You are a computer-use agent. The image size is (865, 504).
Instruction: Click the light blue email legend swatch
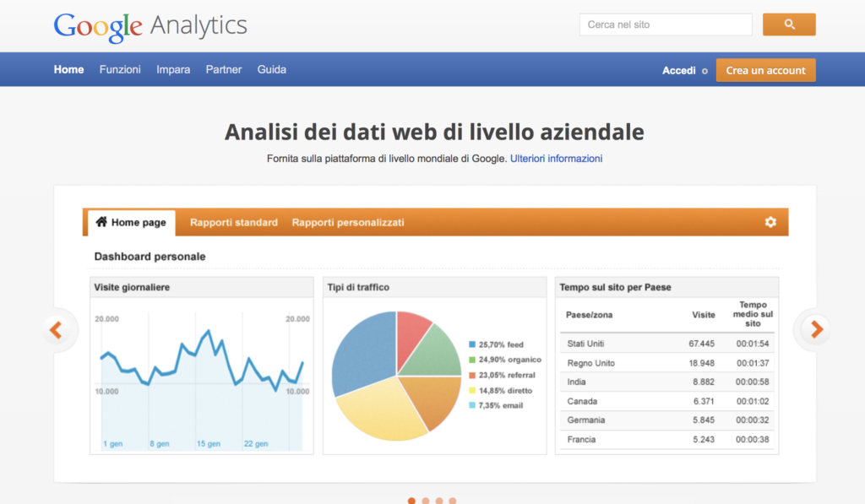point(471,405)
